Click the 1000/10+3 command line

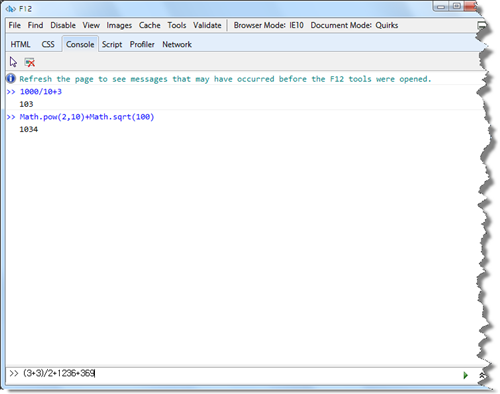click(41, 92)
